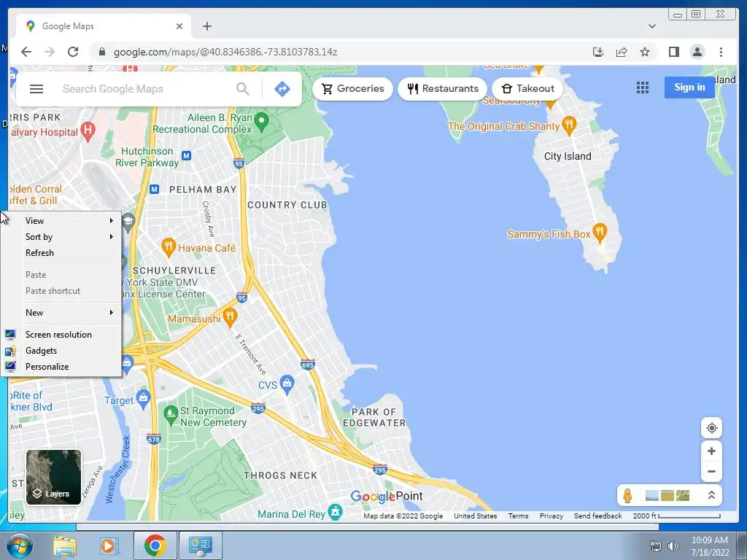Click the Calvary Hospital marker

point(88,131)
